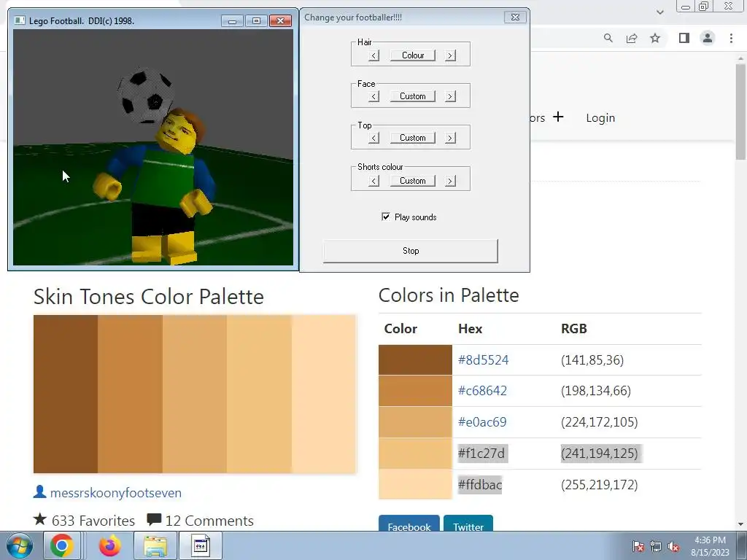Click the Face Custom button
This screenshot has width=747, height=560.
coord(413,96)
